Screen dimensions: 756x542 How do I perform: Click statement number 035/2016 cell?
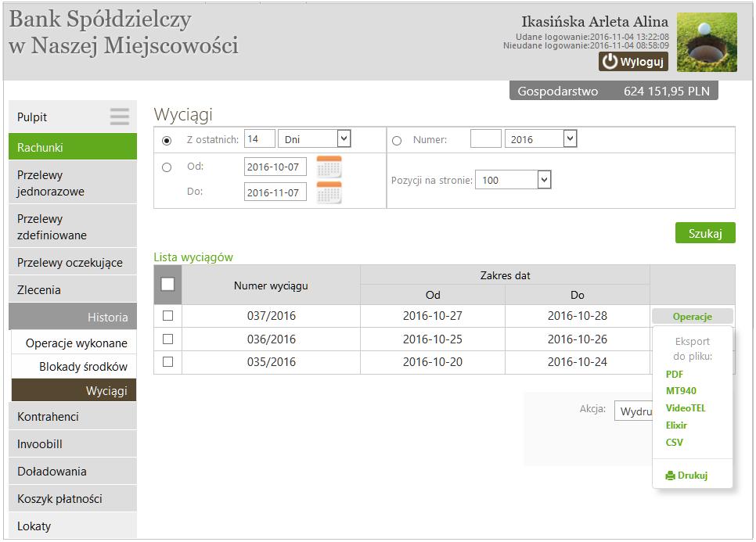[x=271, y=362]
